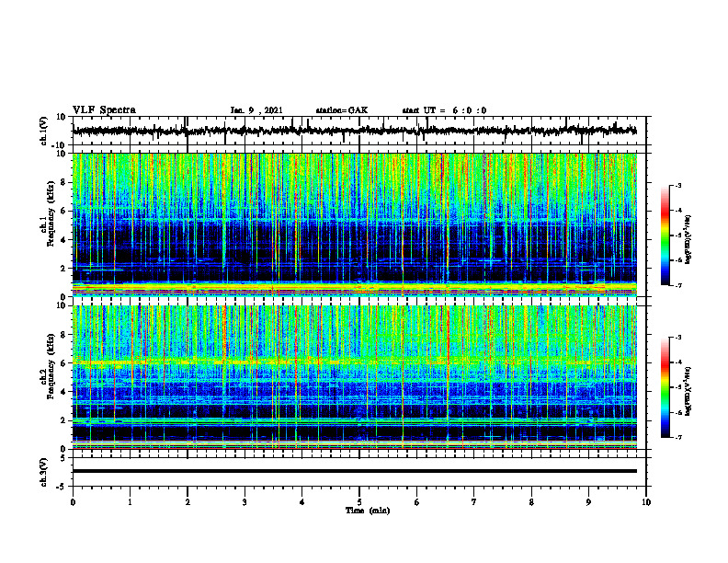Click the "Time (min)" axis title
Image resolution: width=728 pixels, height=563 pixels.
click(x=368, y=511)
